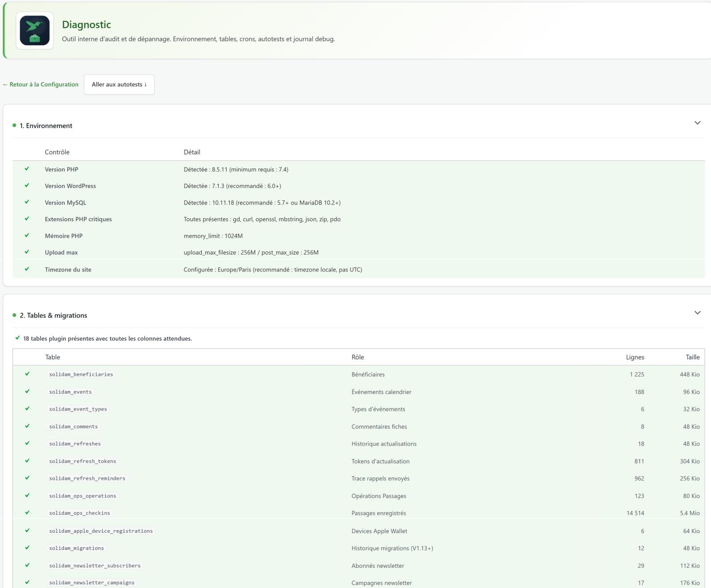Click the checkmark beside 18 tables plugin présentes
Image resolution: width=711 pixels, height=588 pixels.
(x=18, y=338)
